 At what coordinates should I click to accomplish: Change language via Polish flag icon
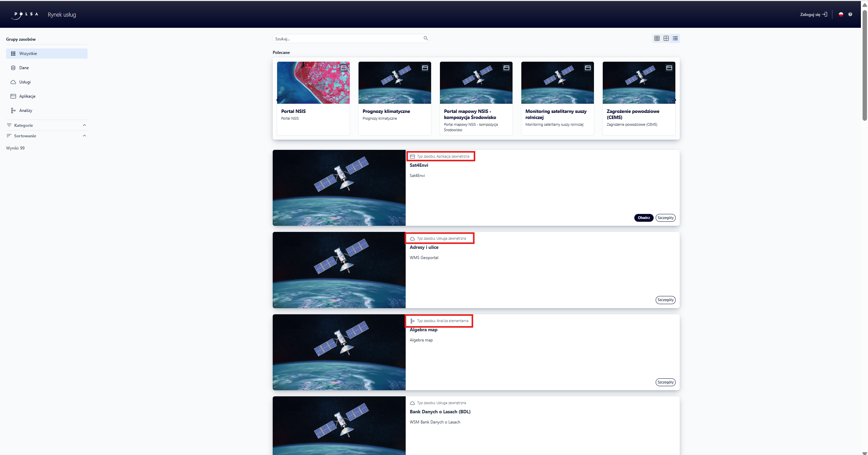coord(841,14)
